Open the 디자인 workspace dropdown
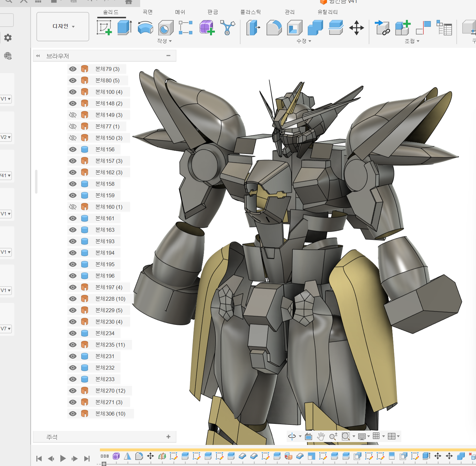Image resolution: width=476 pixels, height=466 pixels. 63,26
